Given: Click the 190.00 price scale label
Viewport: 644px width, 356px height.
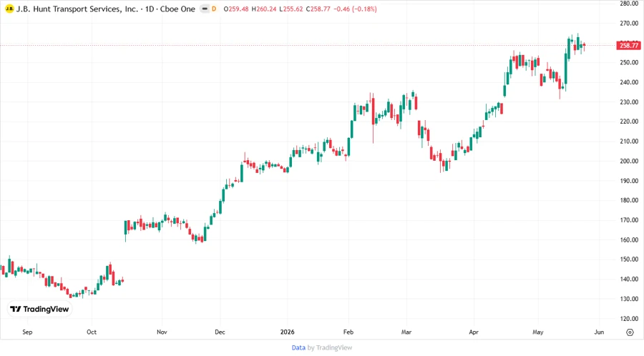Looking at the screenshot, I should pos(629,181).
